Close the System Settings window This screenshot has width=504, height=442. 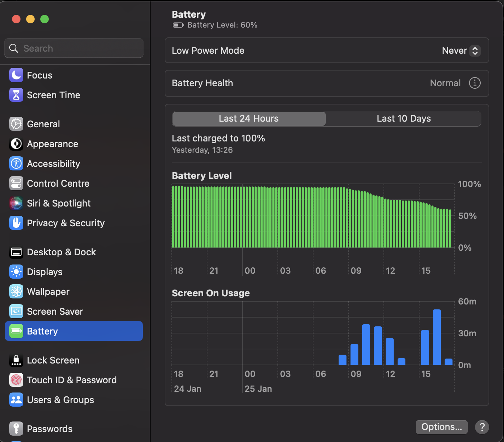click(16, 19)
